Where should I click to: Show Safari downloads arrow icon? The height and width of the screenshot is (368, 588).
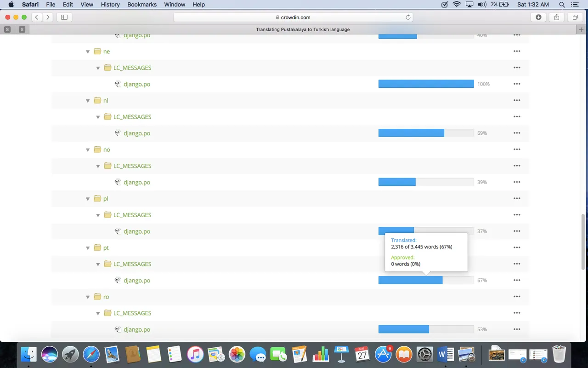tap(538, 17)
